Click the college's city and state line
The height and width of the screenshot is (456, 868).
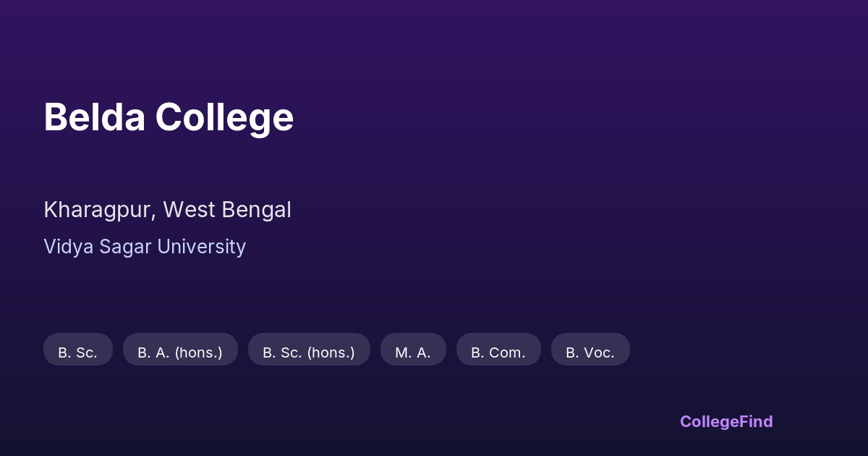[x=167, y=210]
